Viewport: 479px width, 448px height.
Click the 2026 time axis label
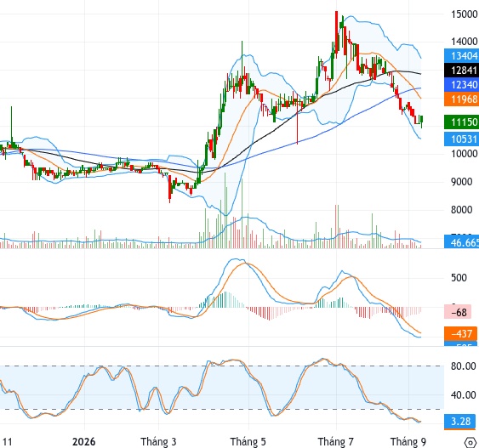point(83,441)
